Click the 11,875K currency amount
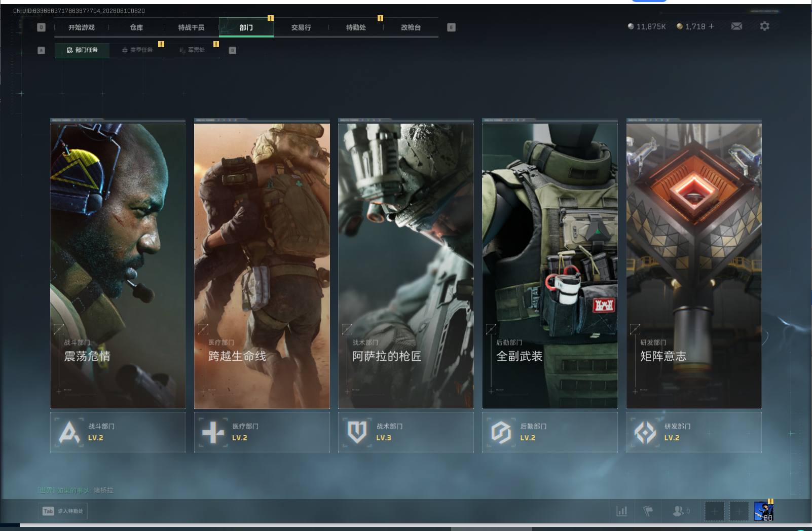The height and width of the screenshot is (531, 812). click(651, 26)
